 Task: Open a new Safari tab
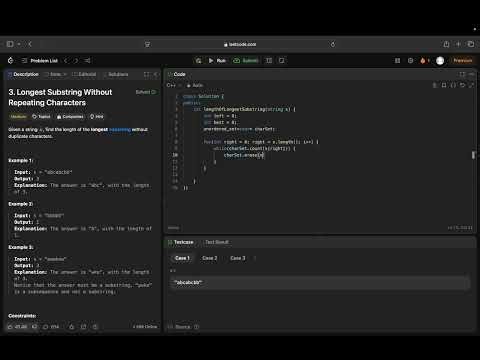458,44
